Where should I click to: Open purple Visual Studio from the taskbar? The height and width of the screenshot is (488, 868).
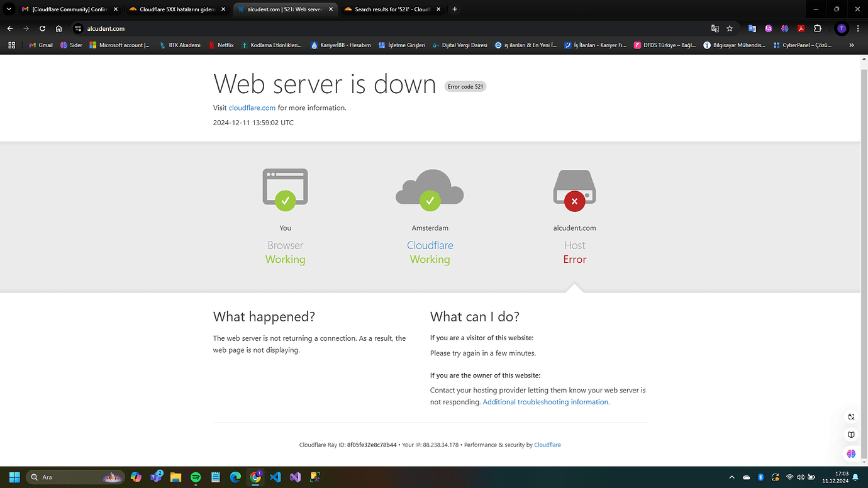pyautogui.click(x=295, y=477)
